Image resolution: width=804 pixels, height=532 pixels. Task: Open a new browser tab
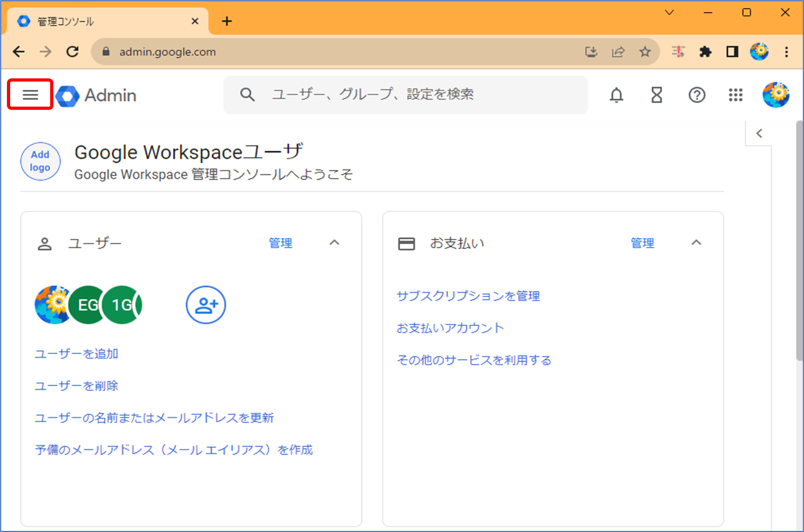point(227,21)
